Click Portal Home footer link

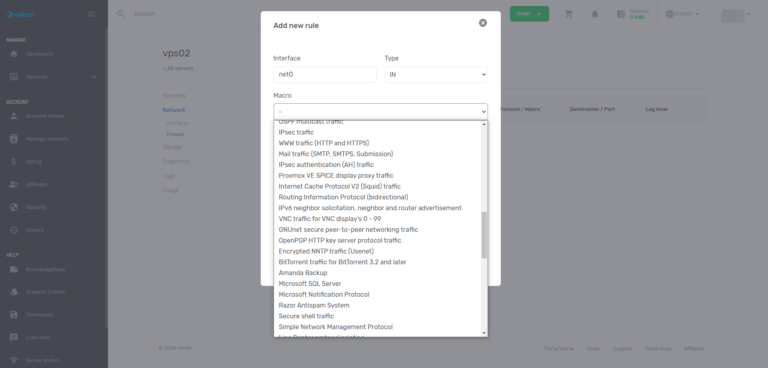coord(559,348)
